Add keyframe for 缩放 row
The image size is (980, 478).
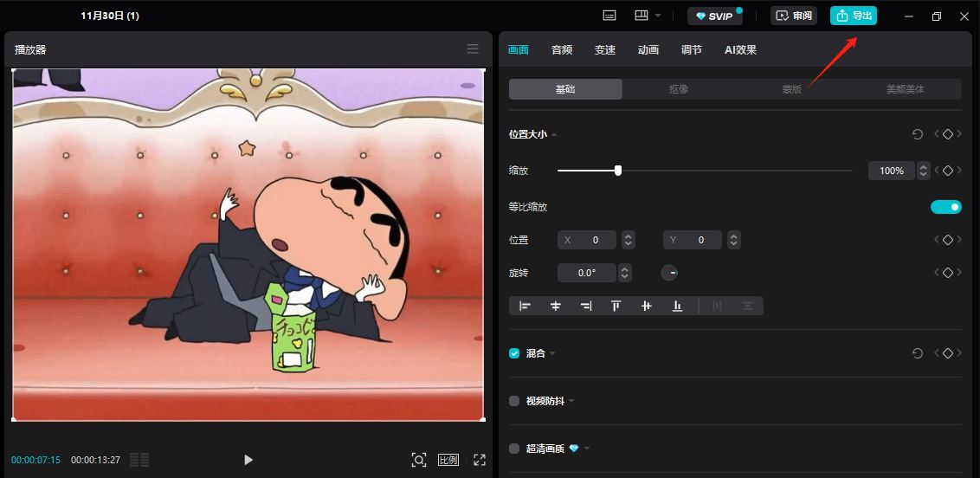point(947,171)
